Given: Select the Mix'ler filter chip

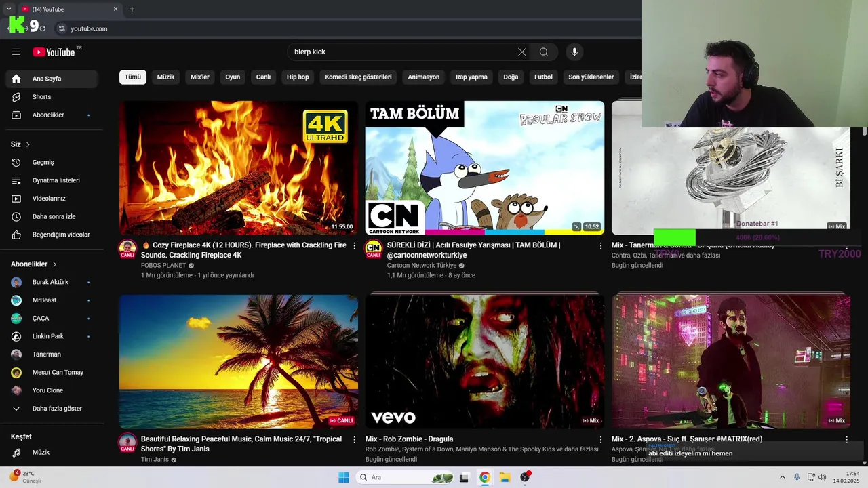Looking at the screenshot, I should click(200, 77).
